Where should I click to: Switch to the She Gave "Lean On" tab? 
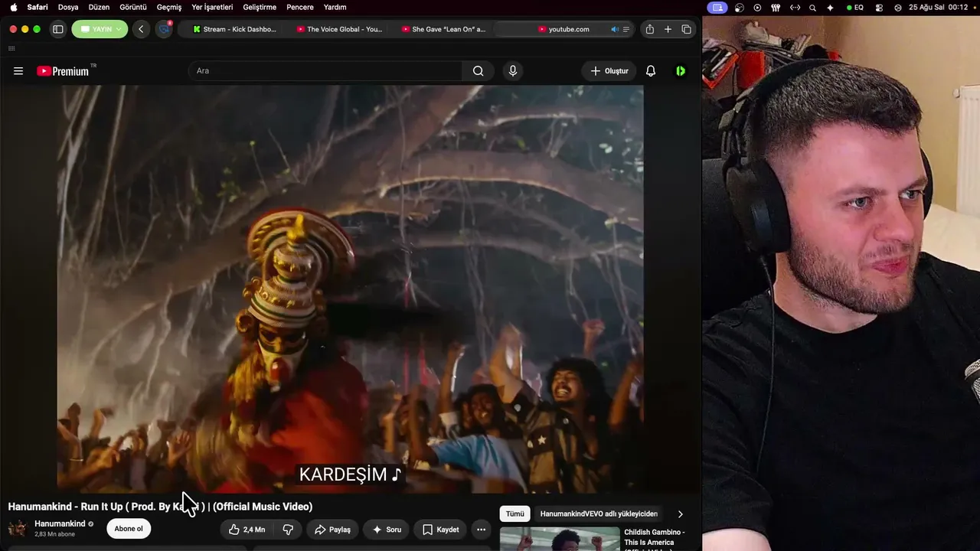[443, 29]
